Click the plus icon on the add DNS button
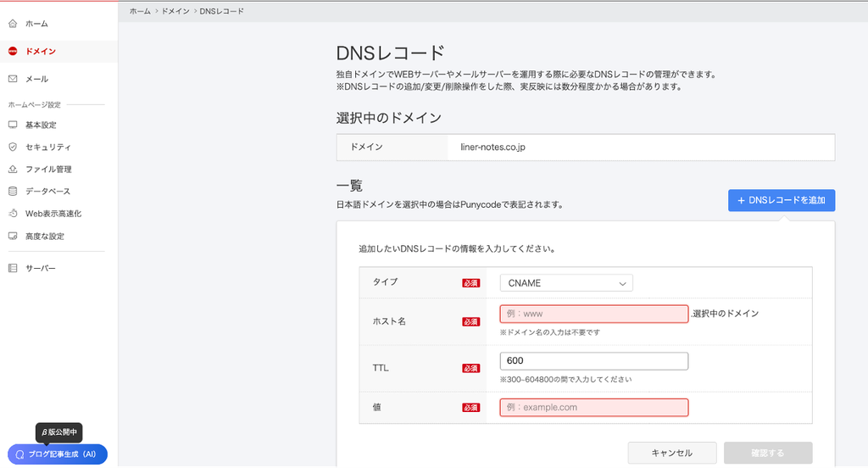The image size is (868, 468). click(741, 200)
